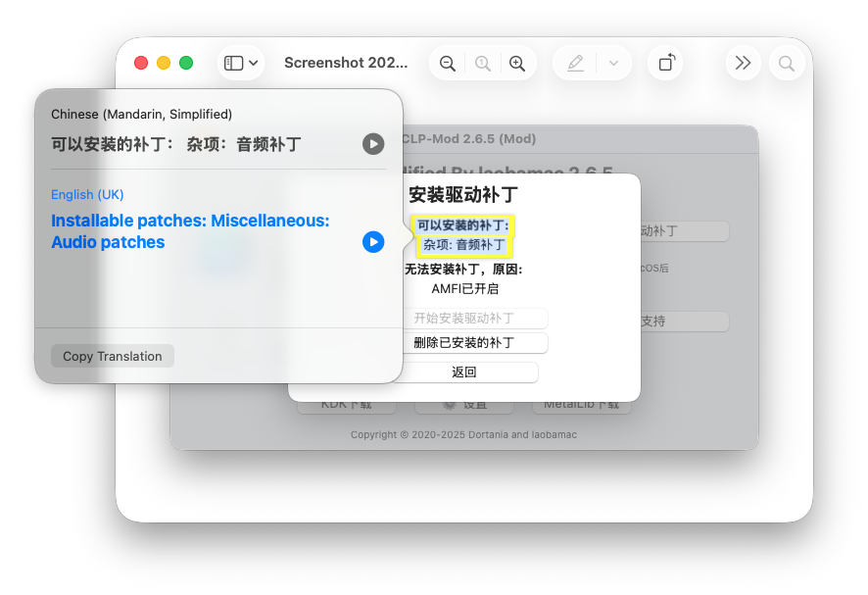Play the English translation audio
The image size is (868, 595).
(373, 243)
